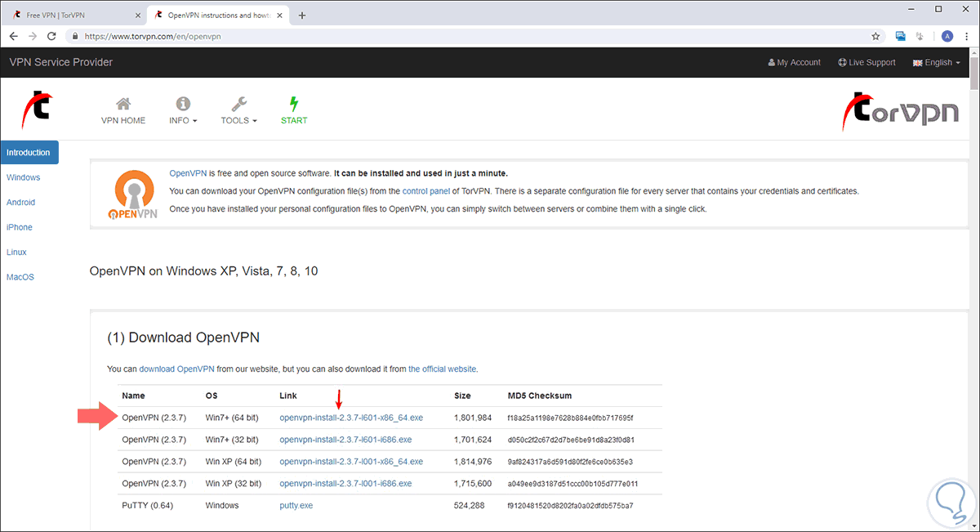Select MD5 checksum f18a25a1198e7628b884e0fbb717695f
Screen dimensions: 980x532
click(570, 418)
